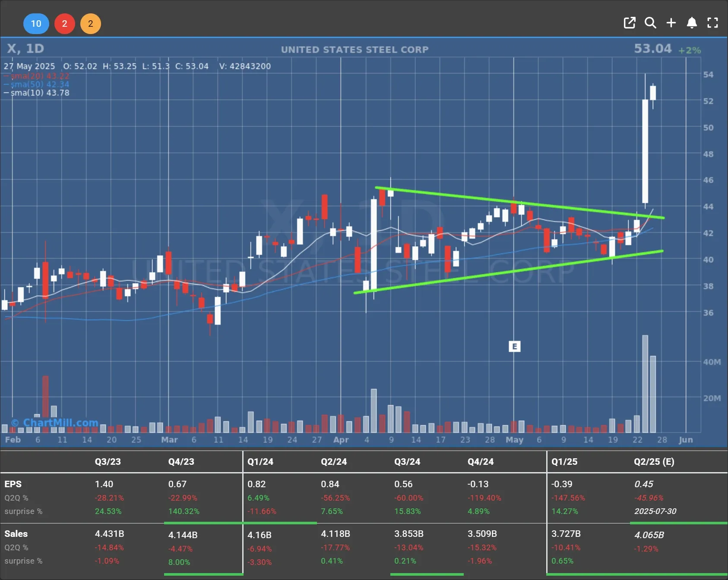Click EPS value -0.39
Screen dimensions: 728x580
point(562,484)
